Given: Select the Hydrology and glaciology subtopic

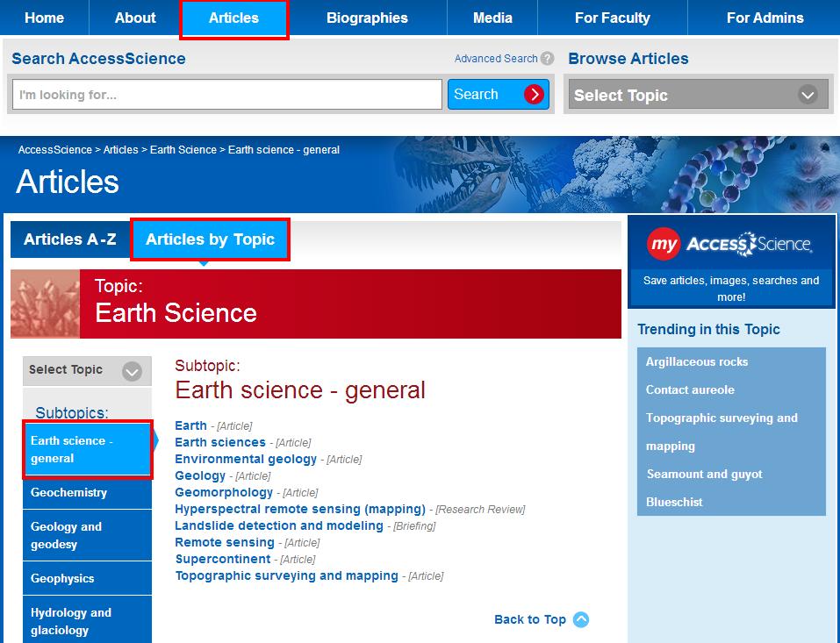Looking at the screenshot, I should [87, 620].
